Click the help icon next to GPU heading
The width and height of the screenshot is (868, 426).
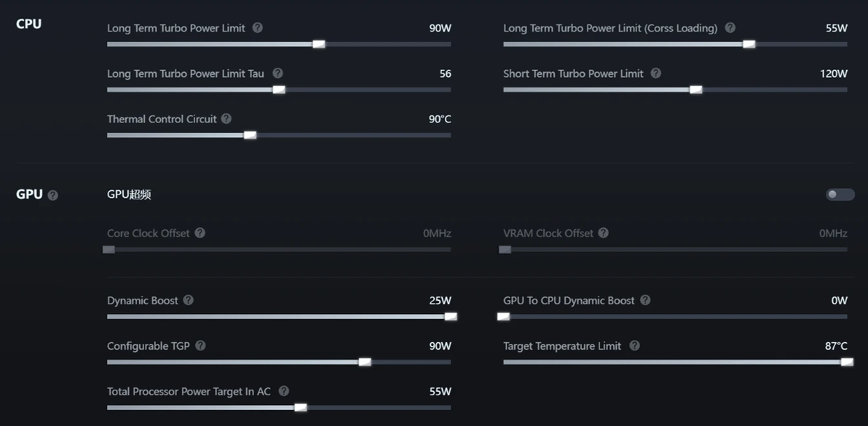click(x=52, y=195)
